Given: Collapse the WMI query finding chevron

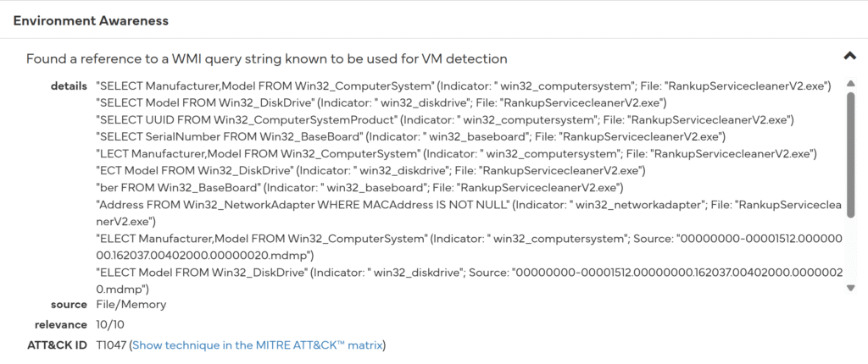Looking at the screenshot, I should [x=849, y=56].
